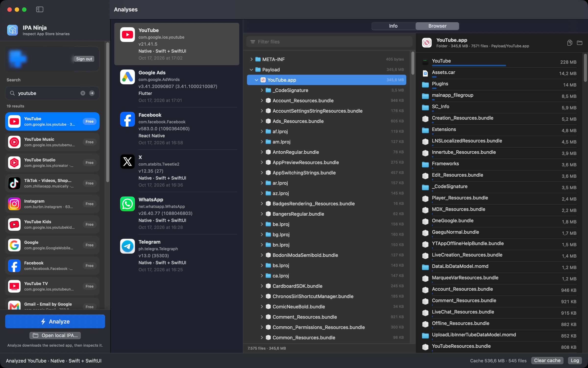Click the reveal in folder icon

tap(579, 43)
